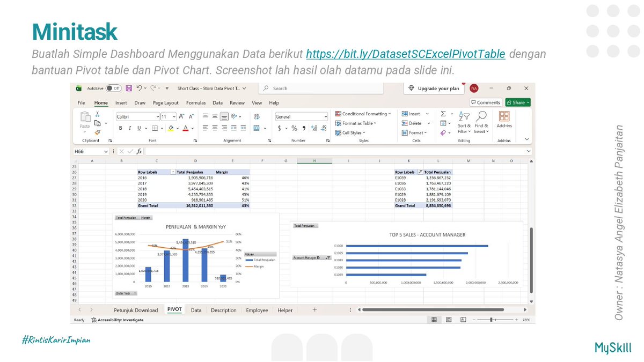The image size is (644, 362).
Task: Click the Add-ins icon in ribbon
Action: click(504, 120)
